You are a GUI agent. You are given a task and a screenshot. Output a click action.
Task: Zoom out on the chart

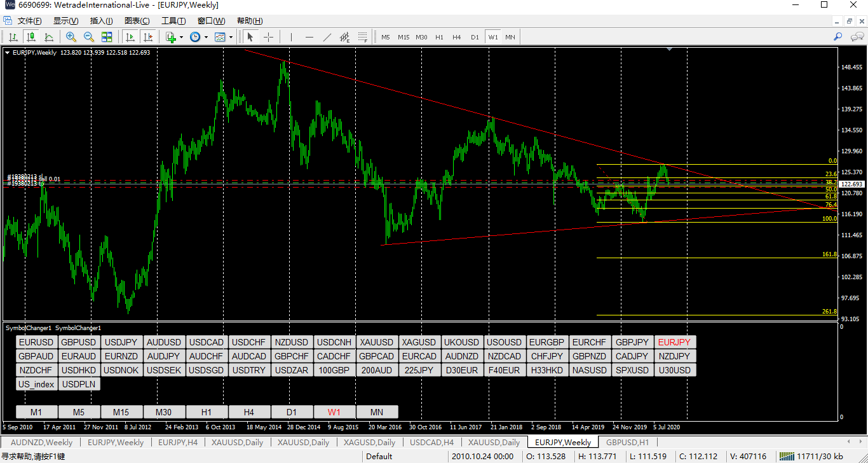[x=89, y=37]
